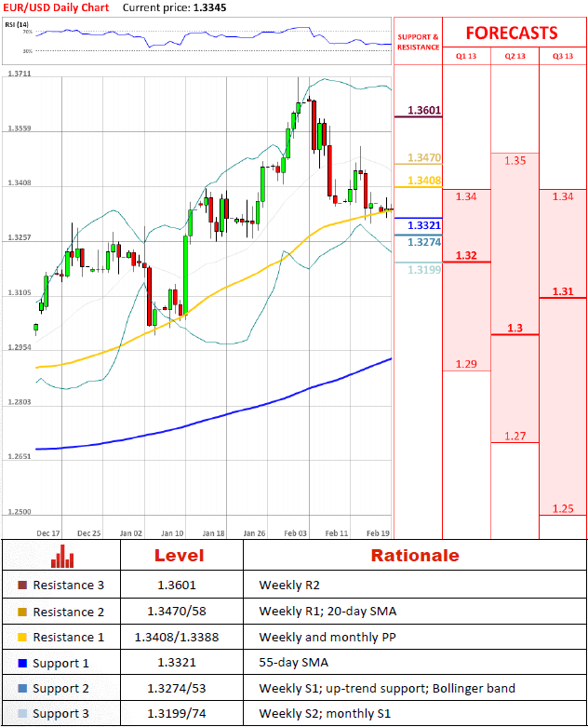Click the 1.3274 support level label
Screen dimensions: 588x727
click(x=424, y=242)
